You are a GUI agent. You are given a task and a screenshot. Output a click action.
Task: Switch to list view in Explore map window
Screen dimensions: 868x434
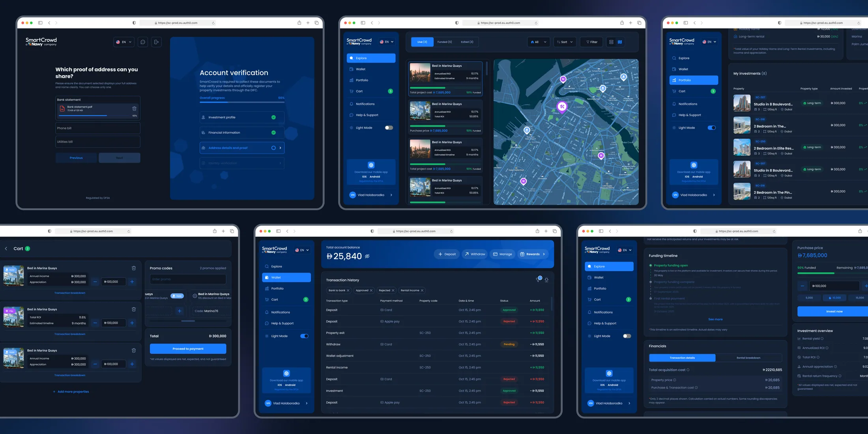point(611,42)
